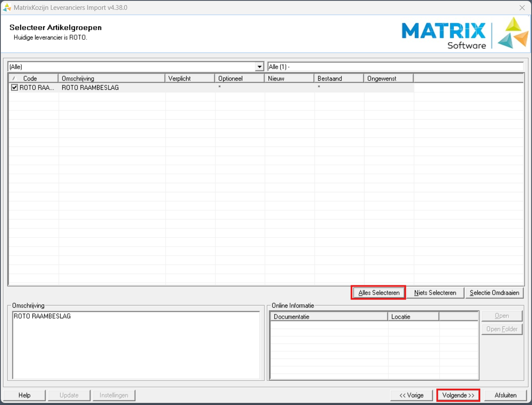Screen dimensions: 532x405
Task: Sort by the Omschrijving column header
Action: (112, 78)
